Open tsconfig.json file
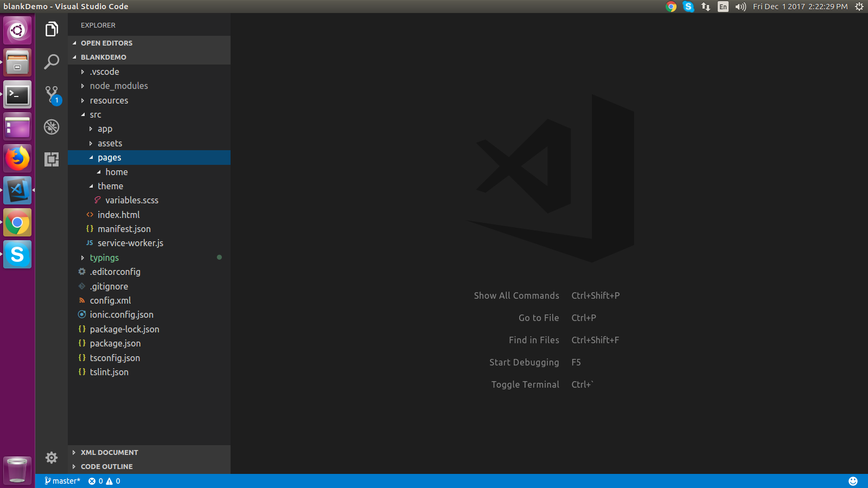 [149, 358]
